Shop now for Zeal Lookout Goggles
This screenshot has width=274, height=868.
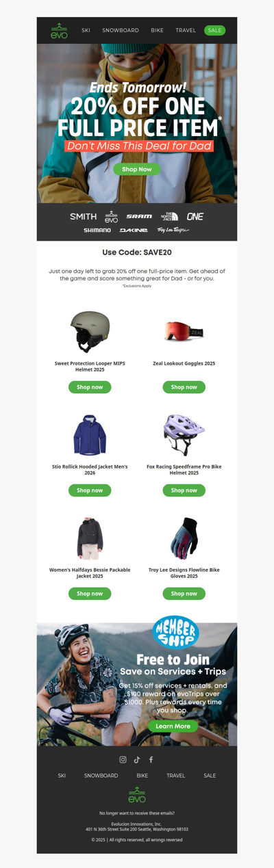click(184, 387)
